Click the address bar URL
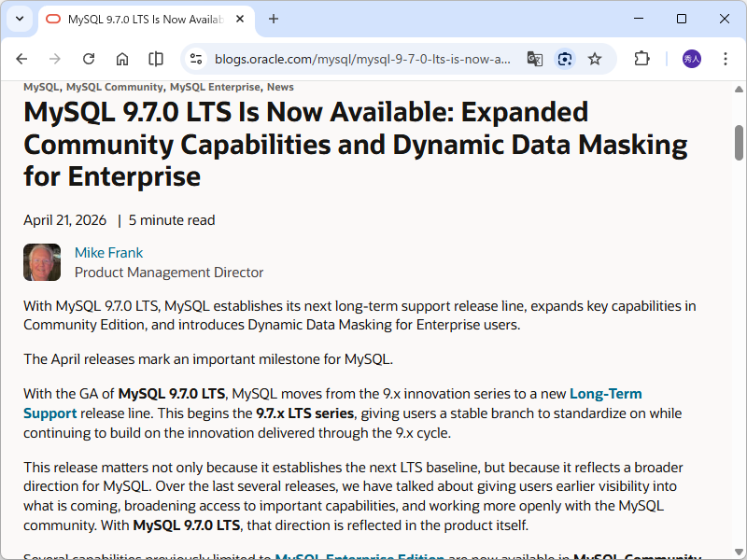Screen dimensions: 747x560 (362, 59)
